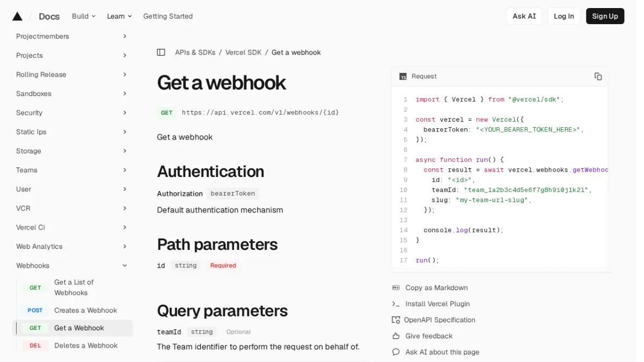
Task: Open OpenAPI Specification link
Action: pyautogui.click(x=440, y=320)
